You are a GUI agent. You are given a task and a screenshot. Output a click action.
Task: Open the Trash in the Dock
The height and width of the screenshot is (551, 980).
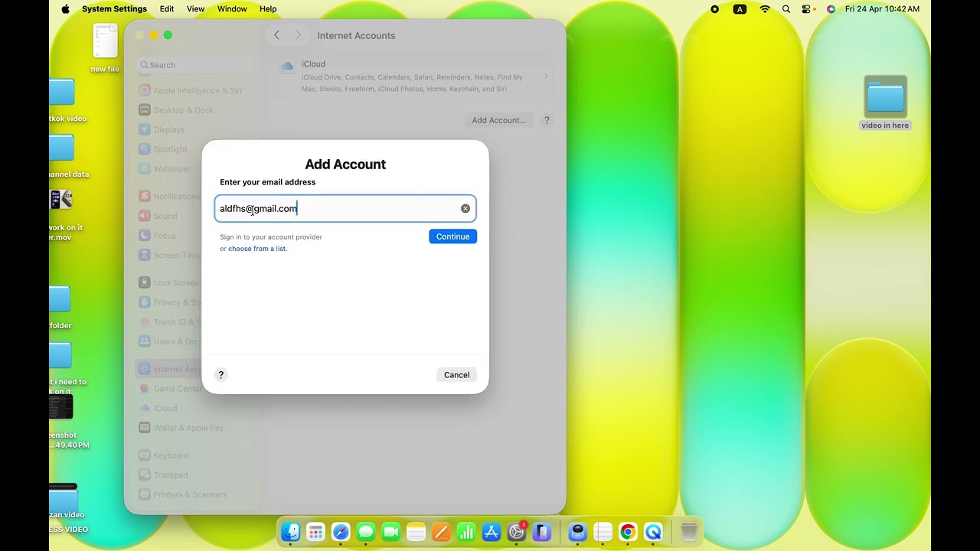click(x=688, y=532)
